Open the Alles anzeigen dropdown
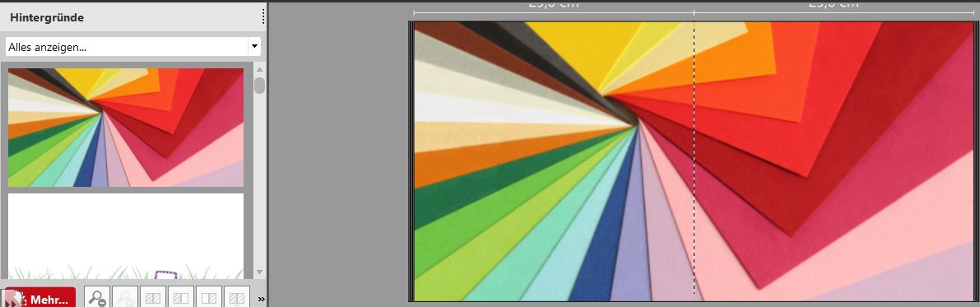Viewport: 980px width, 307px height. click(133, 47)
